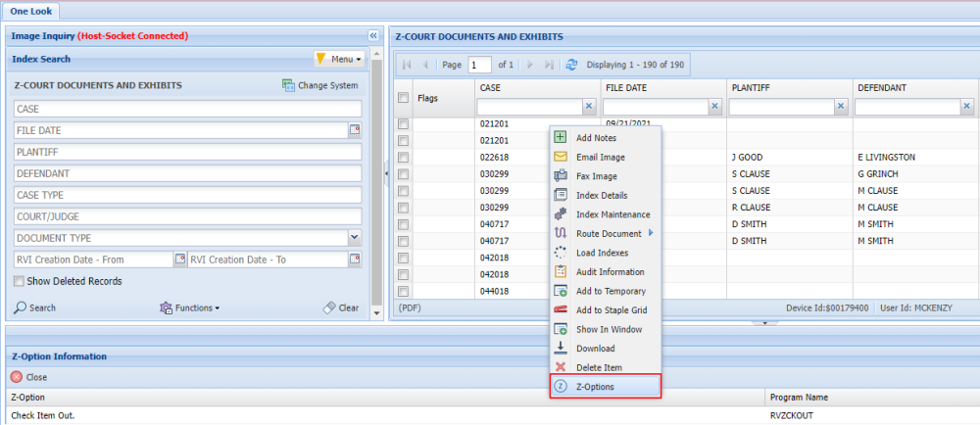Click the Email Image envelope icon
This screenshot has width=980, height=425.
561,157
